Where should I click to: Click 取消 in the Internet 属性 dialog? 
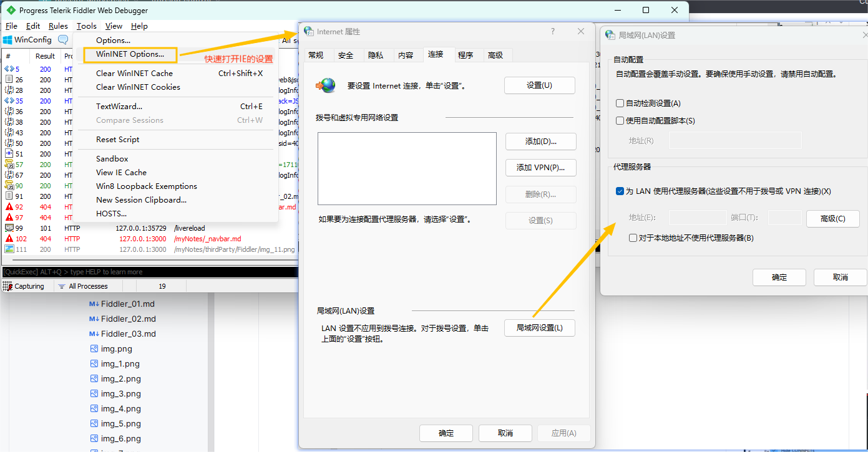tap(505, 433)
